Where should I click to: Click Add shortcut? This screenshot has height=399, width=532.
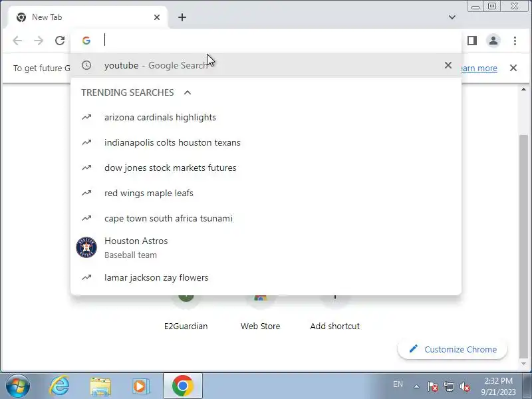coord(335,314)
